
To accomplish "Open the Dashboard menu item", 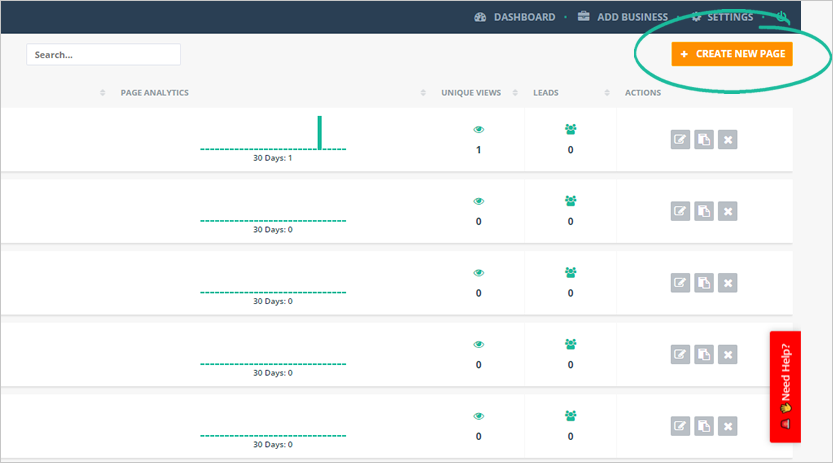I will click(x=514, y=17).
